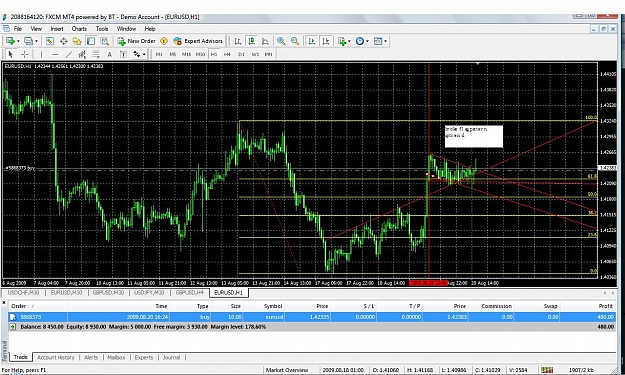
Task: Open the Indicators dropdown arrow
Action: point(350,41)
